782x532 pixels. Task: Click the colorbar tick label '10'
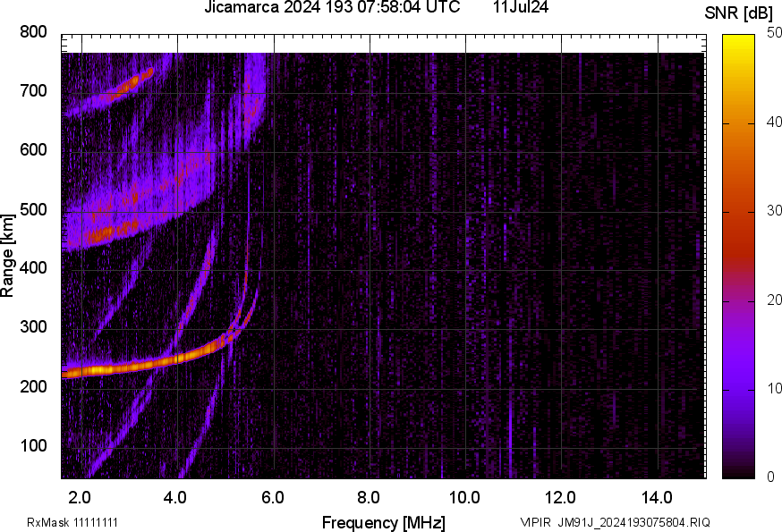click(x=774, y=389)
